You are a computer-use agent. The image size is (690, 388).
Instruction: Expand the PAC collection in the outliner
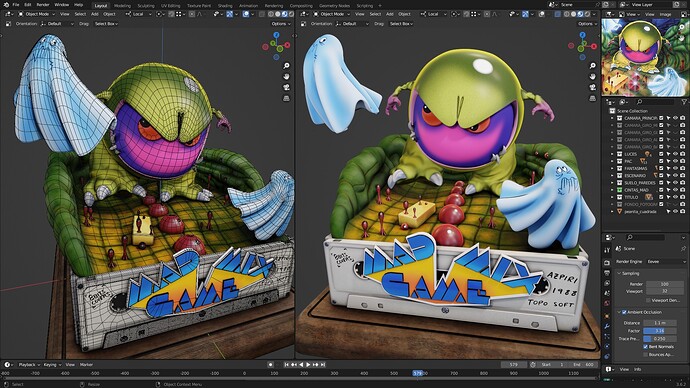tap(612, 161)
